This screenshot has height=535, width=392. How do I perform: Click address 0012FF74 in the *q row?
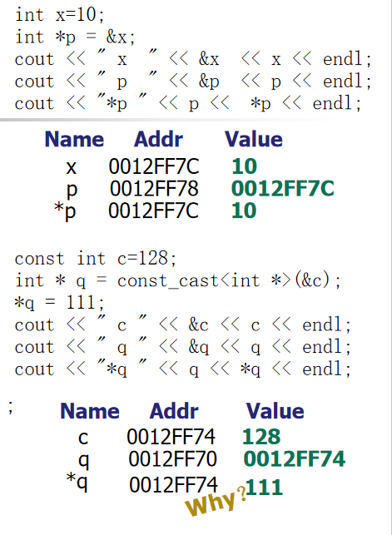[173, 484]
